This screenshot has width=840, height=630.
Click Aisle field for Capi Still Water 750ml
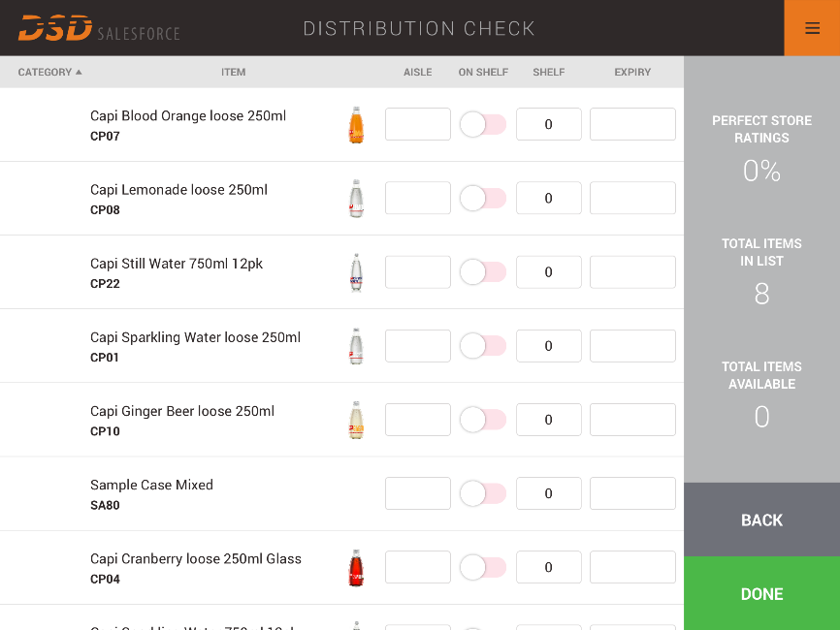418,272
